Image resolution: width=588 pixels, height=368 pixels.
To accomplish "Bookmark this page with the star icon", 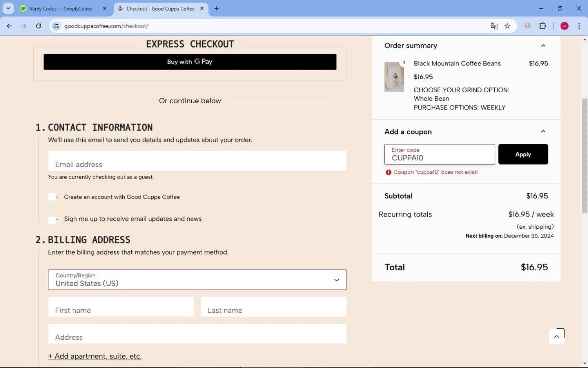I will [x=507, y=26].
